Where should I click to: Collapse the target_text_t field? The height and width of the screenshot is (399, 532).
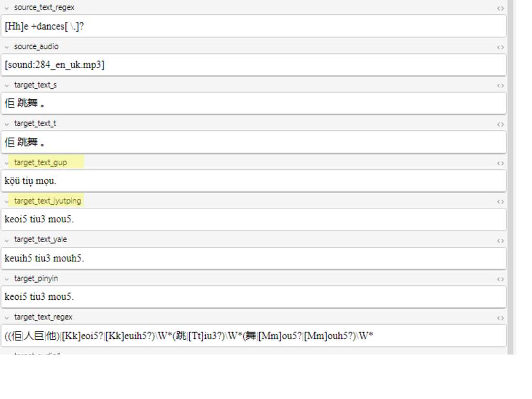tap(6, 124)
